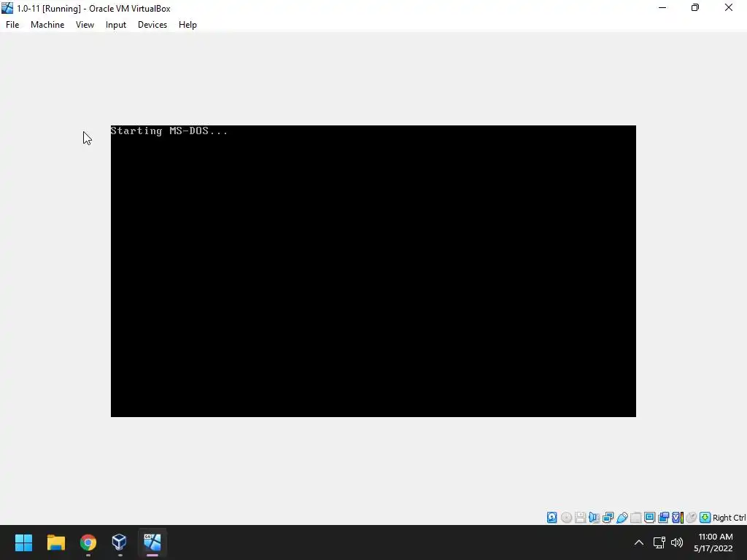Click the audio status indicator icon
This screenshot has width=747, height=560.
pos(594,518)
